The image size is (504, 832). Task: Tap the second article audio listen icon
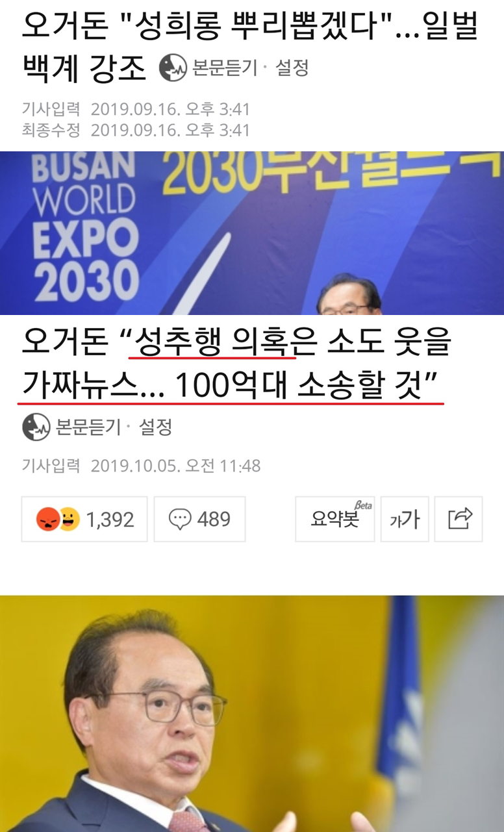click(x=36, y=427)
